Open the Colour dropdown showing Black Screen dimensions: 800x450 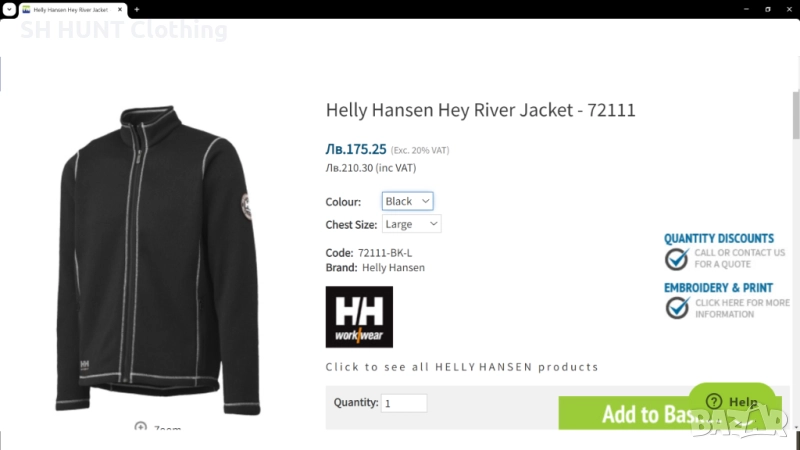(x=408, y=201)
